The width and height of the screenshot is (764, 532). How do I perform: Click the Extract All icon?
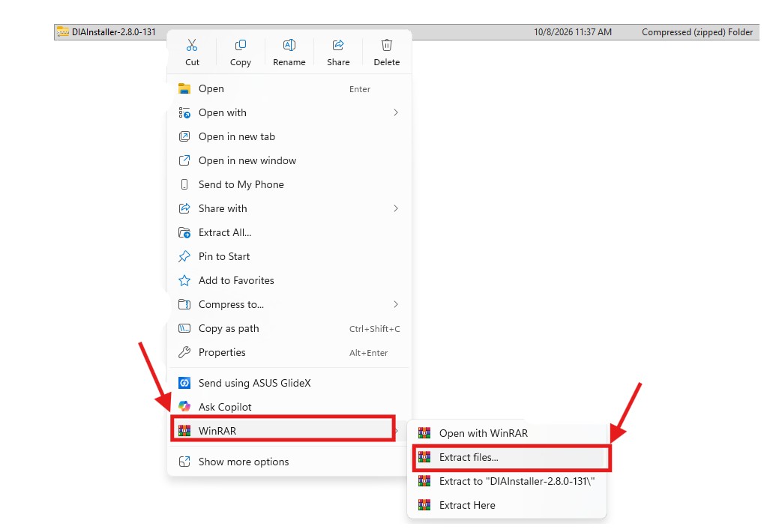[184, 232]
